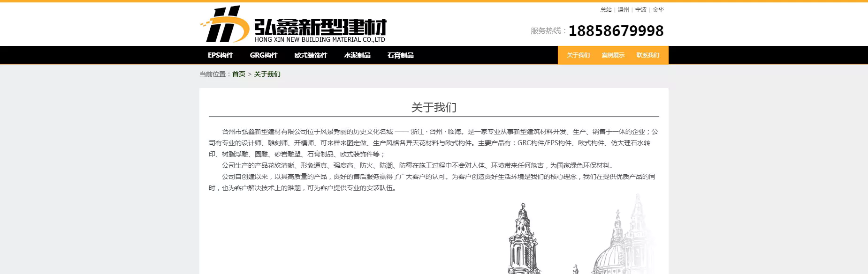Click 首页 in the breadcrumb
Image resolution: width=868 pixels, height=274 pixels.
239,74
